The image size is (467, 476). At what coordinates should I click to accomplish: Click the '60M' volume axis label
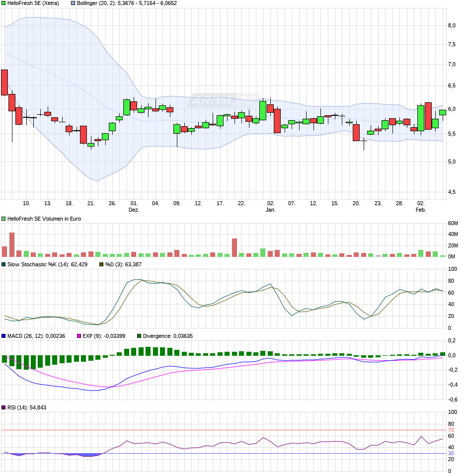(453, 223)
